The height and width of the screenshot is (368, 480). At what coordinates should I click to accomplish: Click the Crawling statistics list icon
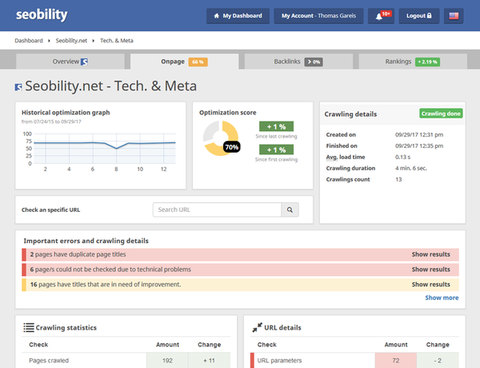(x=28, y=328)
